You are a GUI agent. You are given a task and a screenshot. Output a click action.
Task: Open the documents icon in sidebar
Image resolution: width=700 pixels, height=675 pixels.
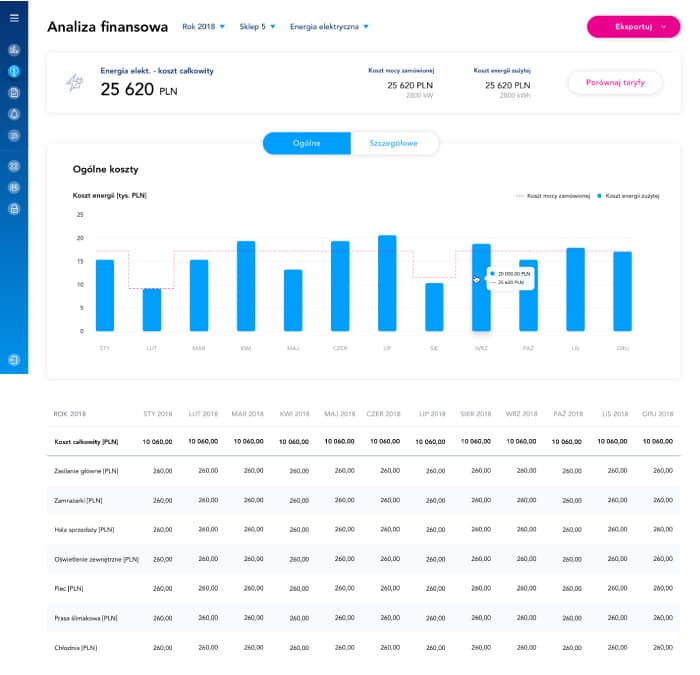[14, 92]
